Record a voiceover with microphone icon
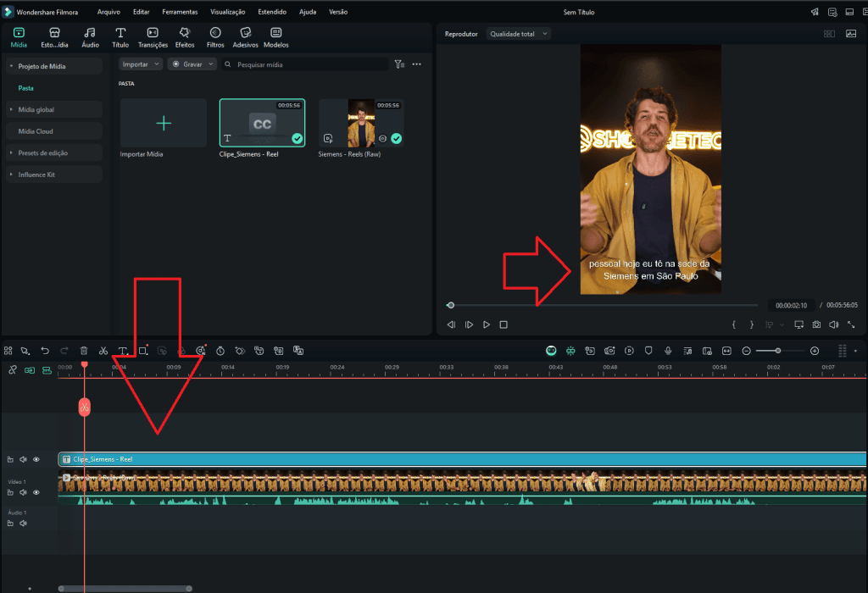This screenshot has width=868, height=593. tap(668, 351)
